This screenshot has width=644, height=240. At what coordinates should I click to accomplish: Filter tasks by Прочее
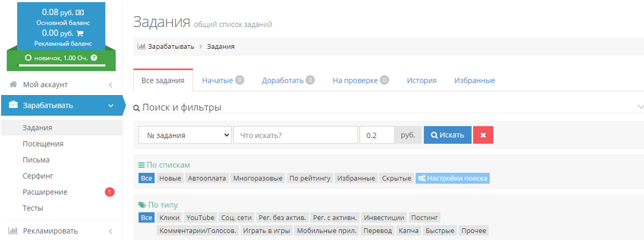pos(474,231)
